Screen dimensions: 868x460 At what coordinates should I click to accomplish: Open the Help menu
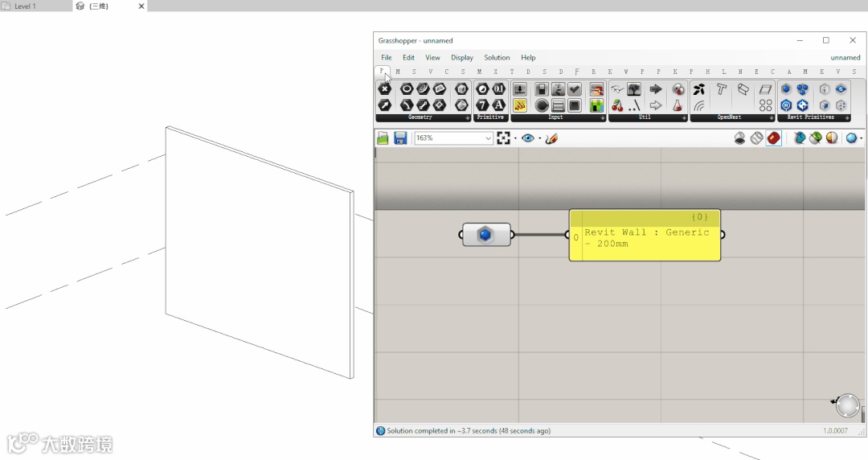[528, 58]
